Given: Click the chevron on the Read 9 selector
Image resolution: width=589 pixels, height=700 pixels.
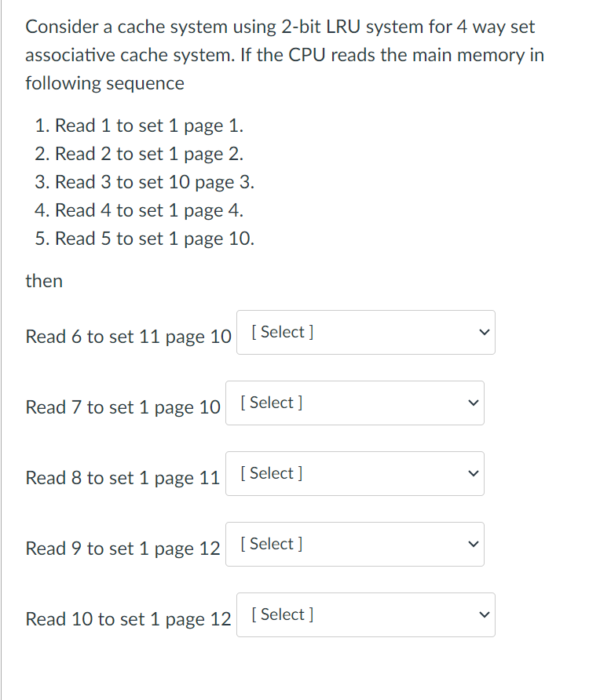Looking at the screenshot, I should click(x=474, y=544).
